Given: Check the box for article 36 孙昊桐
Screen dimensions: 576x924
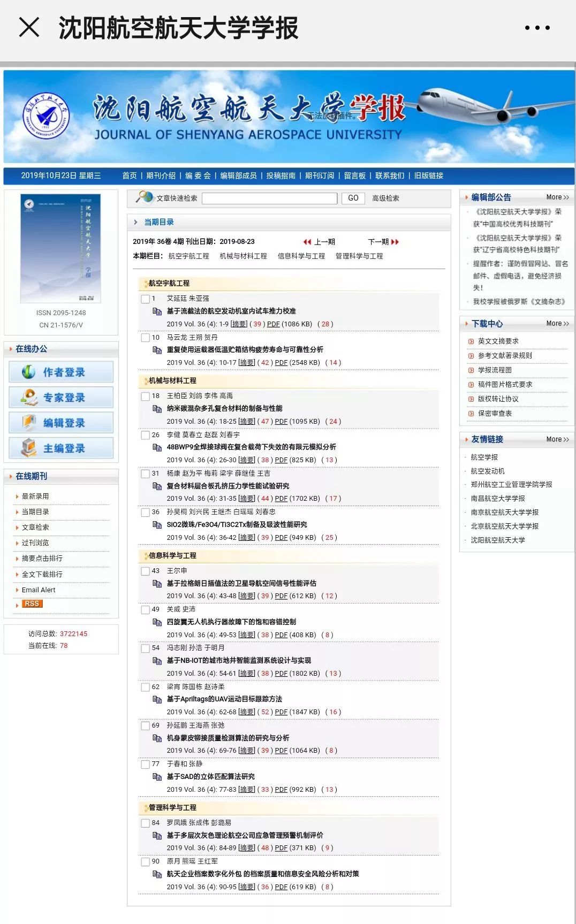Looking at the screenshot, I should [x=145, y=513].
